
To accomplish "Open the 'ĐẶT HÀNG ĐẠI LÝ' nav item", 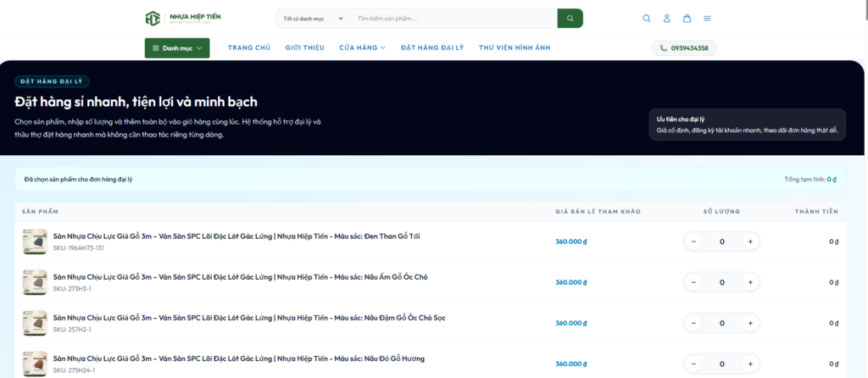I will tap(432, 48).
